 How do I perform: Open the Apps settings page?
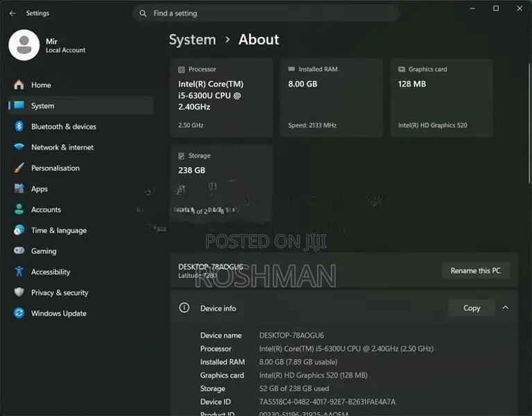click(x=80, y=189)
